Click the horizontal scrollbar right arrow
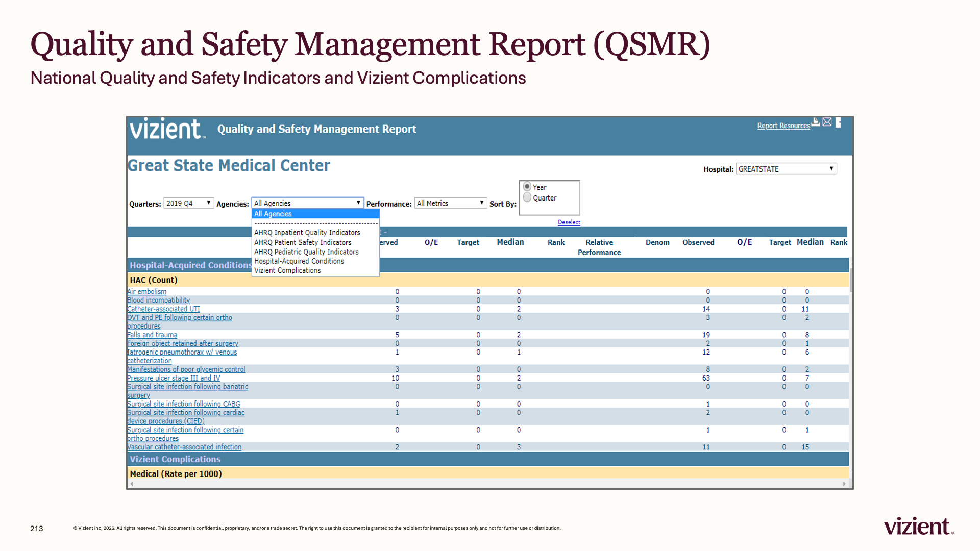 844,484
